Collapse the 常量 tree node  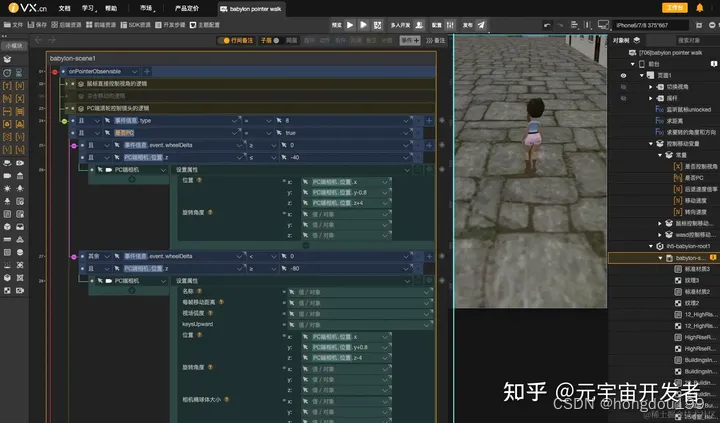[660, 155]
